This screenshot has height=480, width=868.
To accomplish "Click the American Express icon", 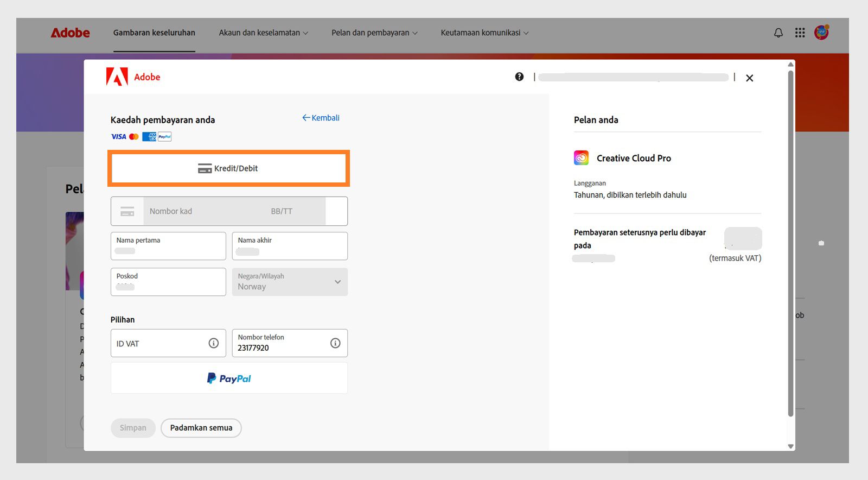I will [x=149, y=137].
